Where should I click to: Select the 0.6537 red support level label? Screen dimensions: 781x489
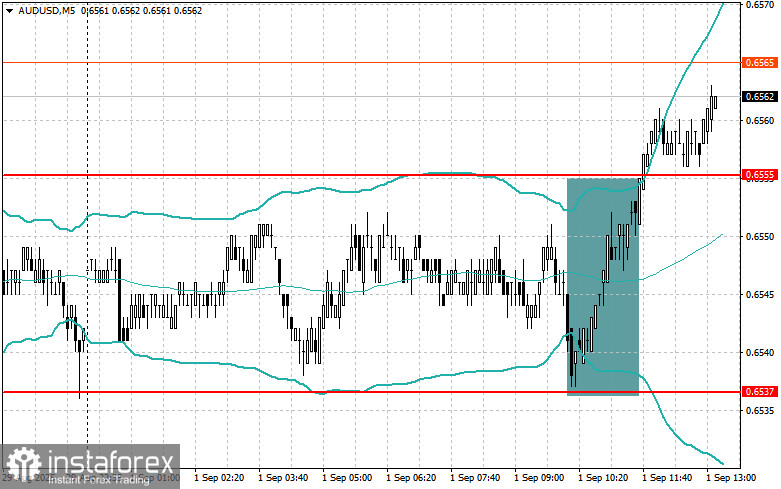[x=760, y=392]
